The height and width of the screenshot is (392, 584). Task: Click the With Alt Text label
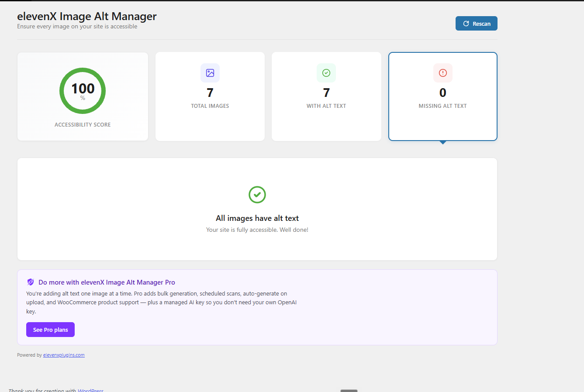326,106
